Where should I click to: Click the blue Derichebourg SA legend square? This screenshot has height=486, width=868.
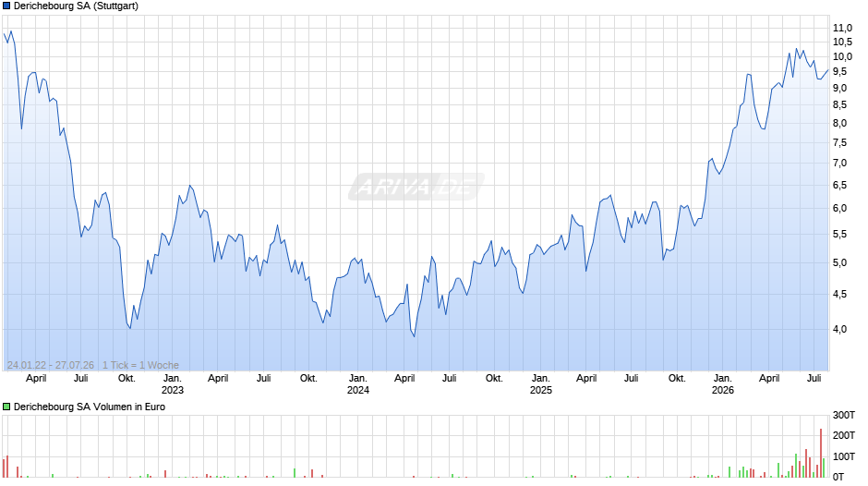(6, 6)
